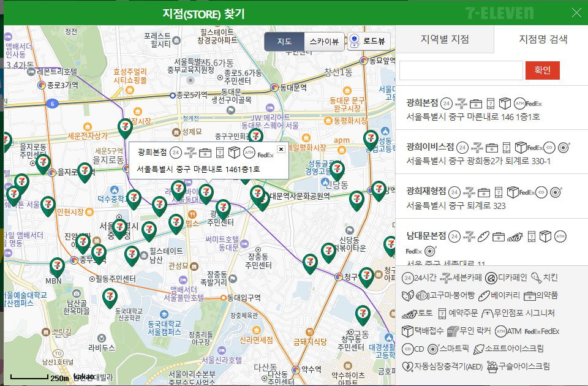The width and height of the screenshot is (588, 386).
Task: Click 24-hour icon in 광희본점 list row
Action: point(447,104)
